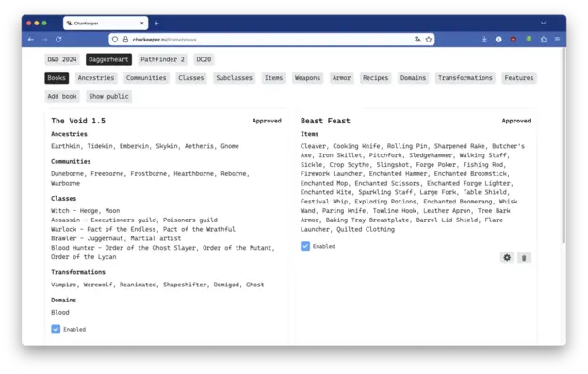The width and height of the screenshot is (588, 374).
Task: Click the round white extension icon
Action: tap(498, 40)
